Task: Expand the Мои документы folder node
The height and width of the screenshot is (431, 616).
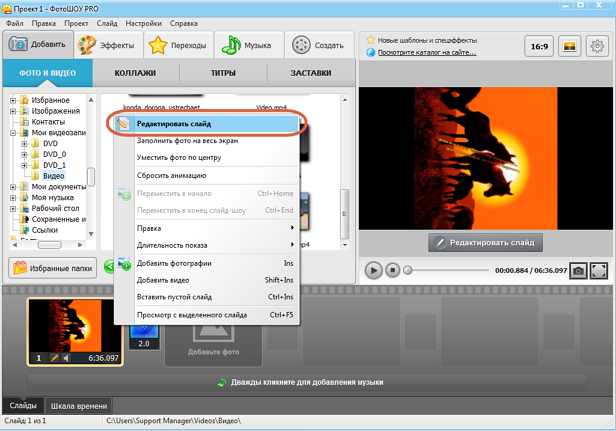Action: [13, 187]
